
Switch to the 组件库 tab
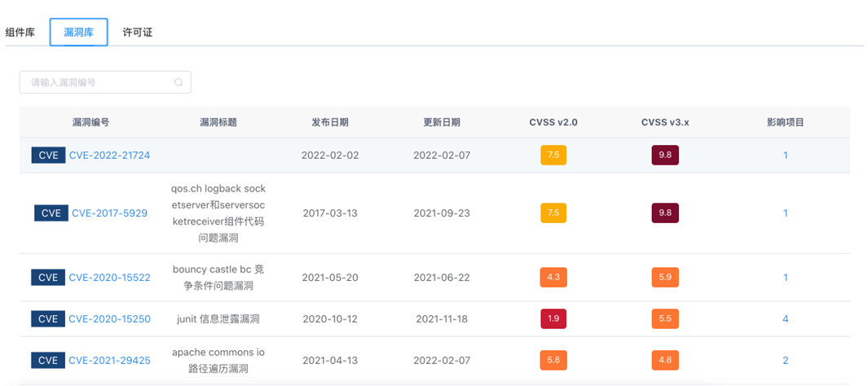click(x=20, y=32)
